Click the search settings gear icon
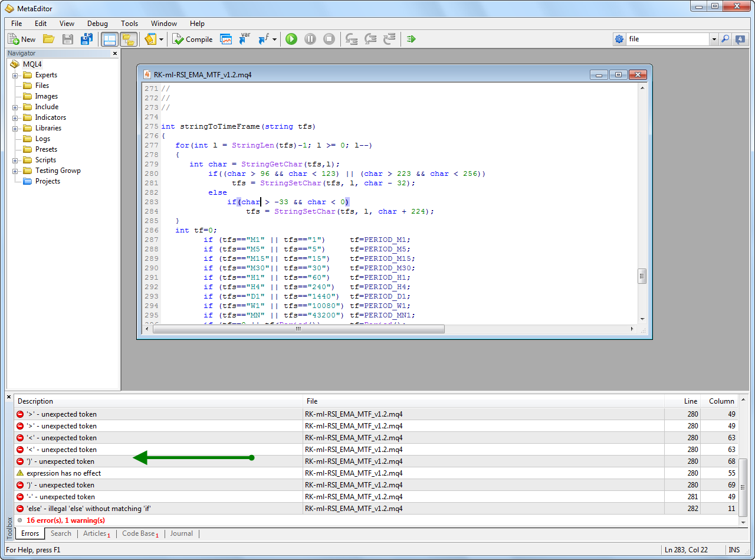This screenshot has height=560, width=755. click(x=619, y=39)
